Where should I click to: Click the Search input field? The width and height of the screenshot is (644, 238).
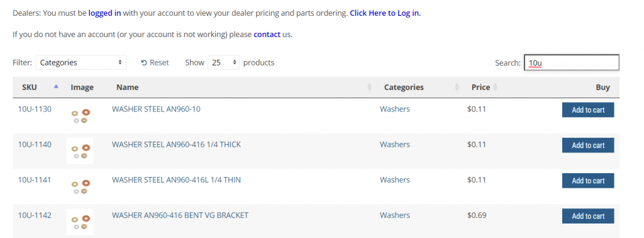(x=571, y=62)
